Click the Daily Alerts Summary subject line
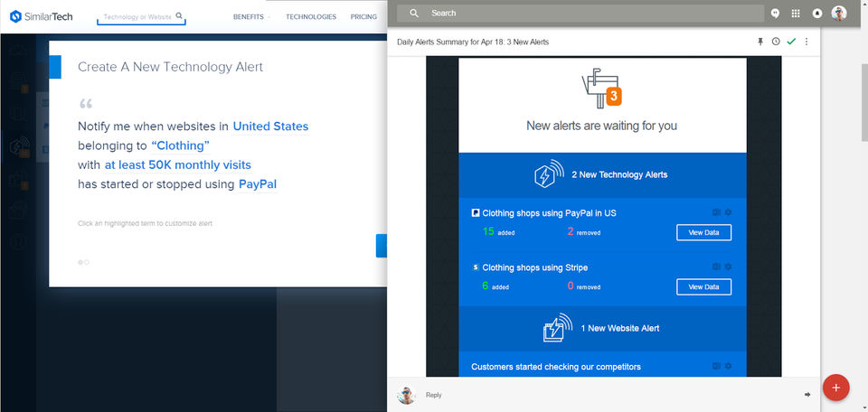This screenshot has width=868, height=412. (473, 42)
